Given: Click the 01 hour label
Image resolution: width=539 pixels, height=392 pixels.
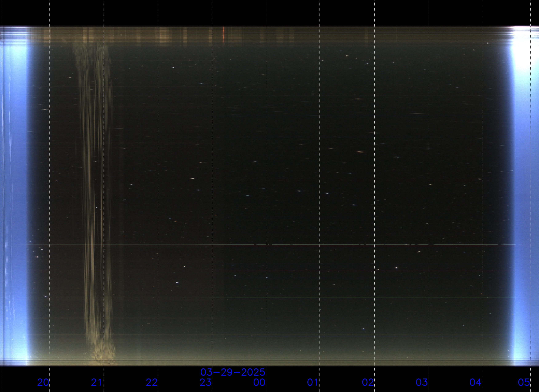Looking at the screenshot, I should (312, 382).
